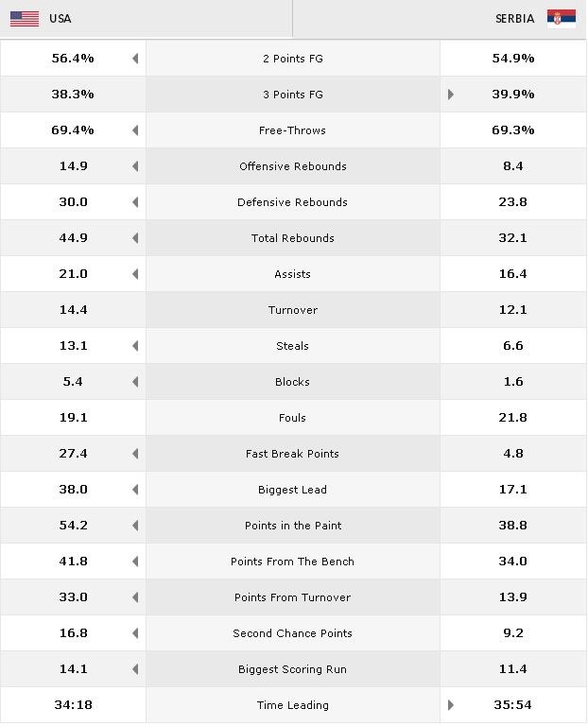The image size is (588, 726).
Task: Click the Turnover stat label
Action: click(x=293, y=310)
